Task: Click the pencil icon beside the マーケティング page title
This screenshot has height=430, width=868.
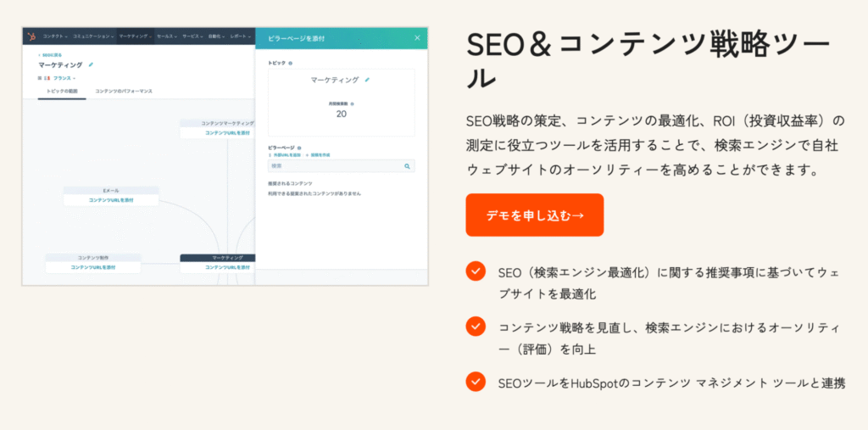Action: 91,64
